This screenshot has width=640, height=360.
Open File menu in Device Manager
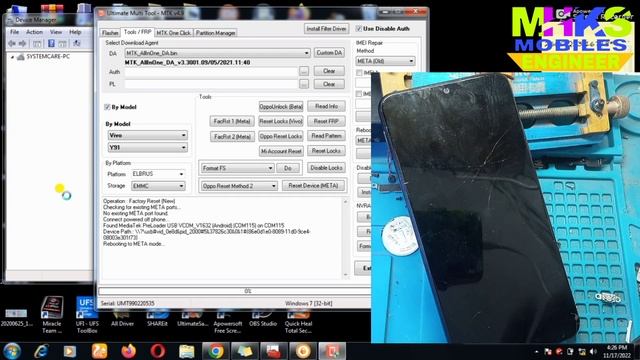click(14, 32)
